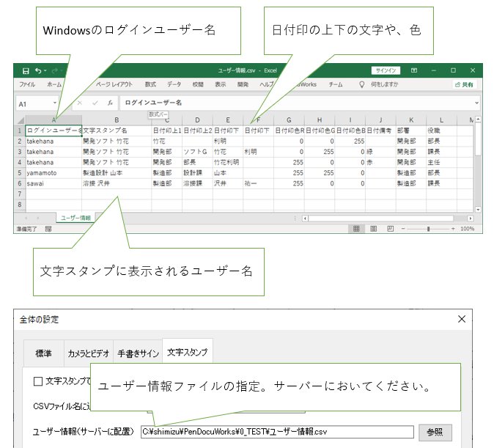494x448 pixels.
Task: Click vertical scrollbar up arrow
Action: coord(478,120)
